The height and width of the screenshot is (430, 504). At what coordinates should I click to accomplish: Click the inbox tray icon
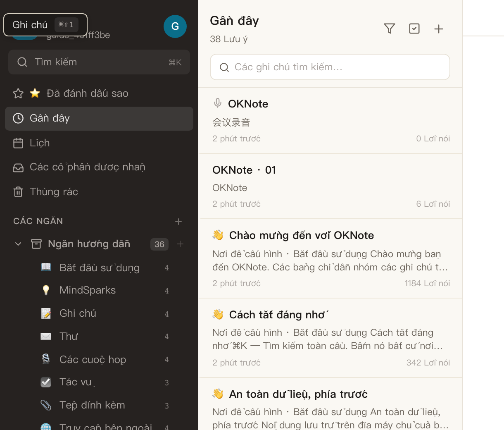(x=18, y=167)
